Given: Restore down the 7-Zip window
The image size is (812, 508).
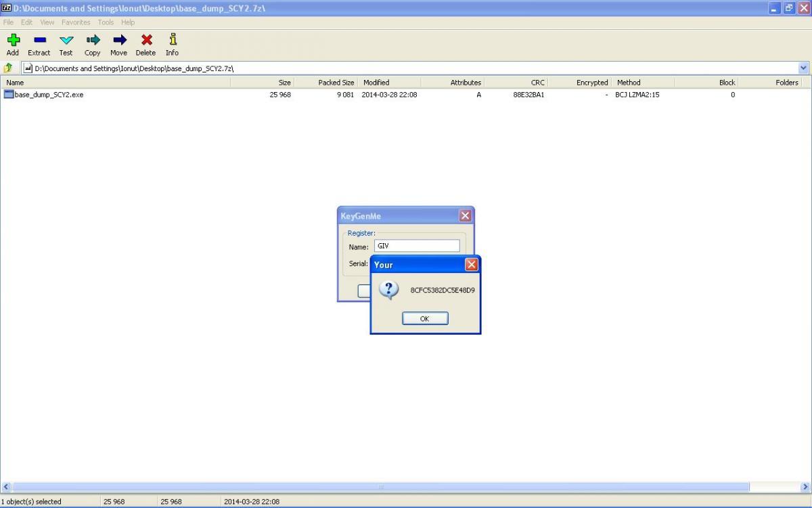Looking at the screenshot, I should pos(790,8).
